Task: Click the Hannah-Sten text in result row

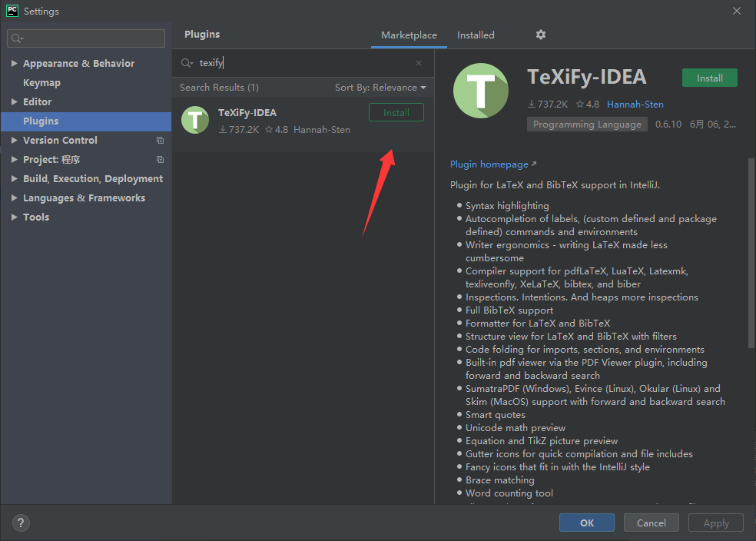Action: [x=322, y=130]
